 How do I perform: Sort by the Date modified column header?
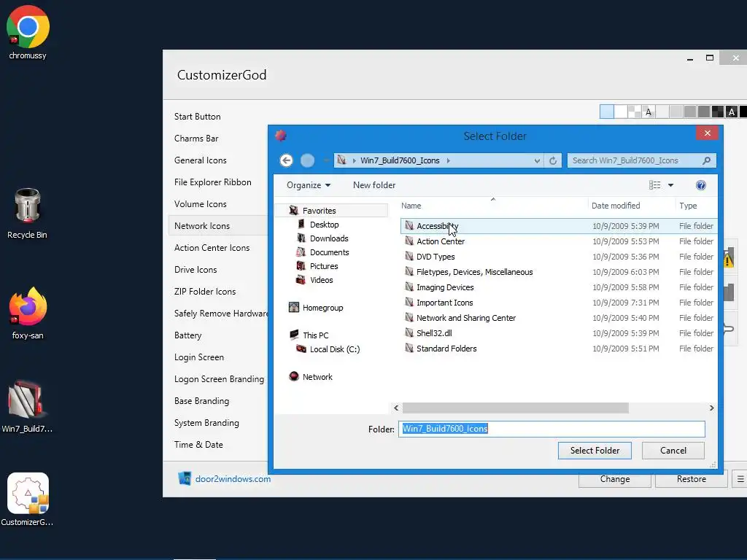tap(616, 206)
